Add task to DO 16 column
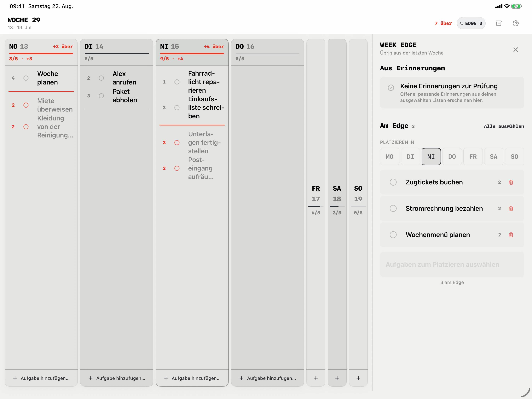 click(267, 378)
